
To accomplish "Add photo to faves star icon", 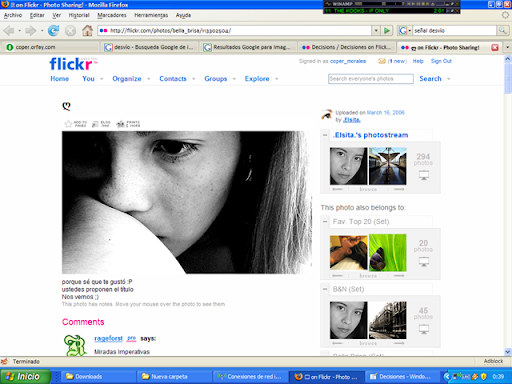I will (68, 124).
